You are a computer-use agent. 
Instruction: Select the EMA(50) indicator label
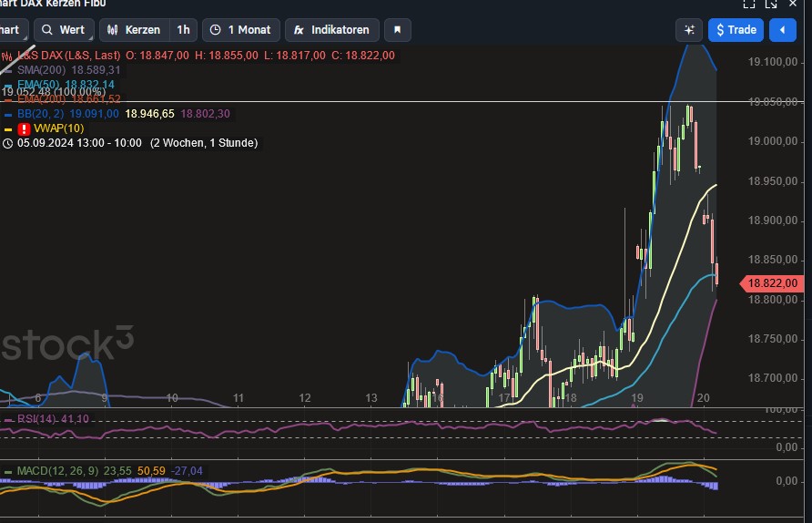pyautogui.click(x=37, y=85)
